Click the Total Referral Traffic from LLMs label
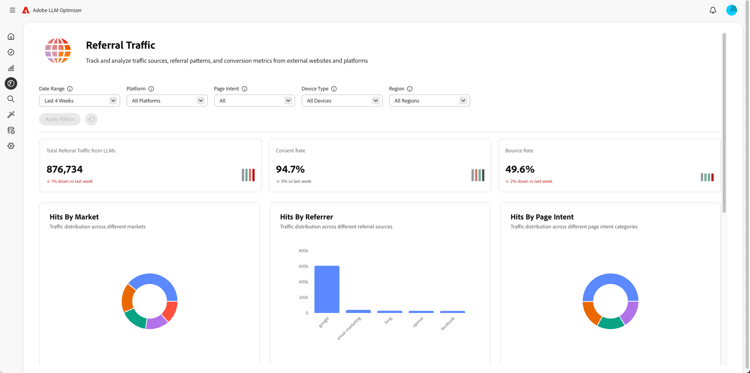This screenshot has height=373, width=750. [x=81, y=151]
